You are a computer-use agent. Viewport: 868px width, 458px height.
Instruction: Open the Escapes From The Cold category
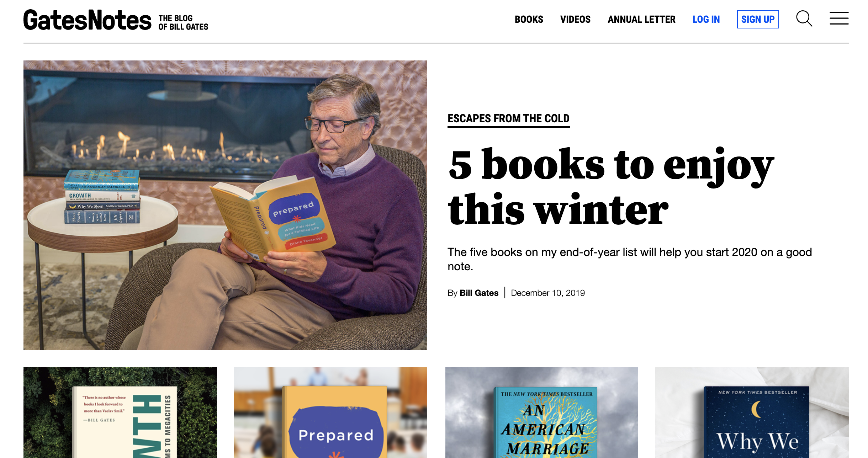coord(508,118)
